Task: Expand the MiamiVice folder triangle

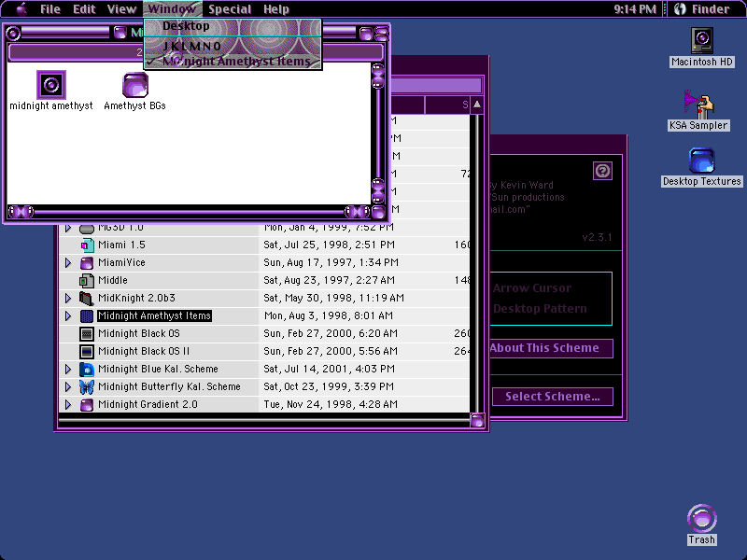Action: pyautogui.click(x=68, y=262)
